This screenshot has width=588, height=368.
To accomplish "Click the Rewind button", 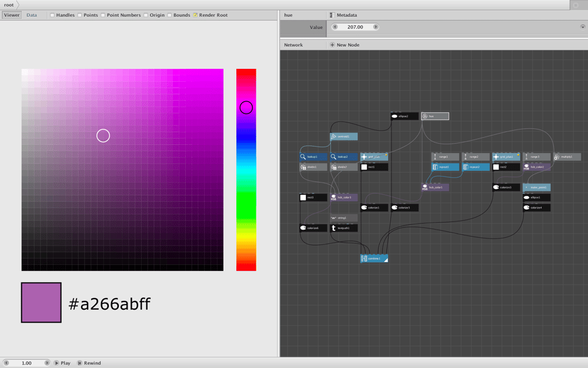I will click(89, 363).
